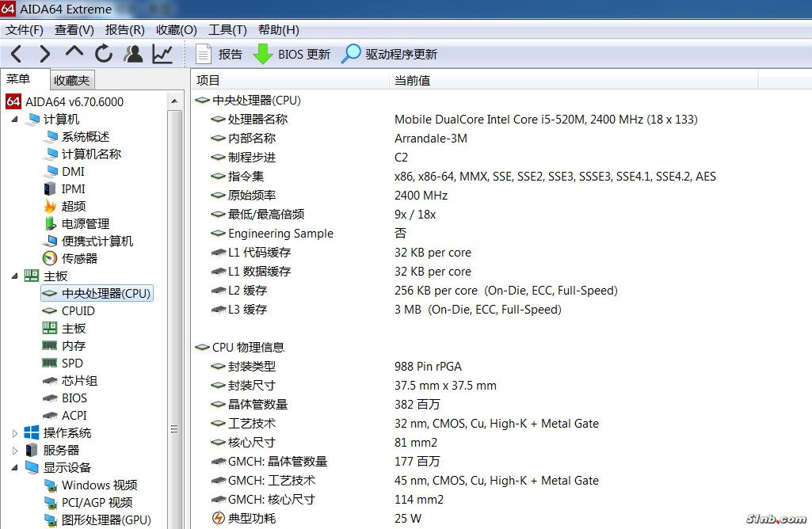
Task: Open the 工具(T) menu
Action: pyautogui.click(x=227, y=30)
